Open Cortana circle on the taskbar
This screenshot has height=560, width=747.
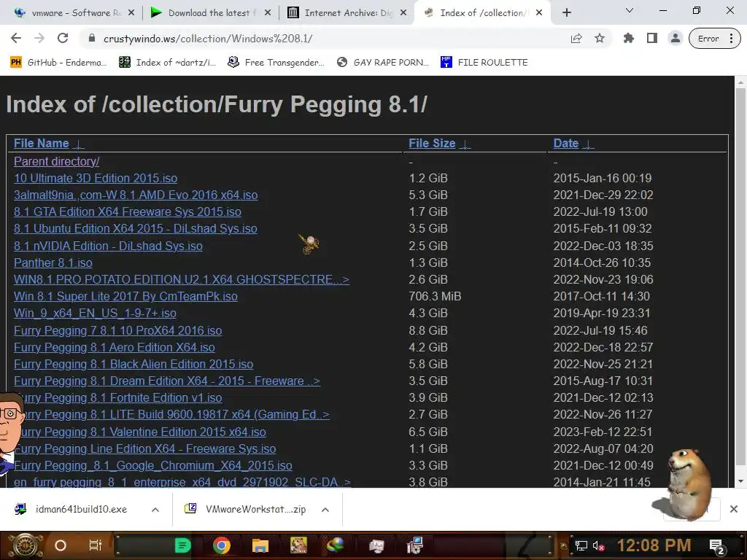click(61, 545)
